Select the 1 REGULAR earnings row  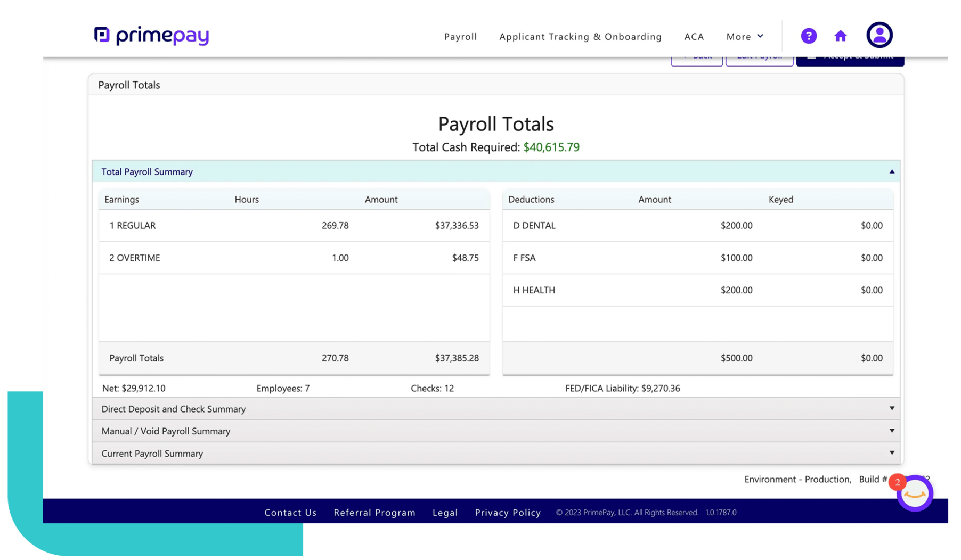[x=294, y=226]
